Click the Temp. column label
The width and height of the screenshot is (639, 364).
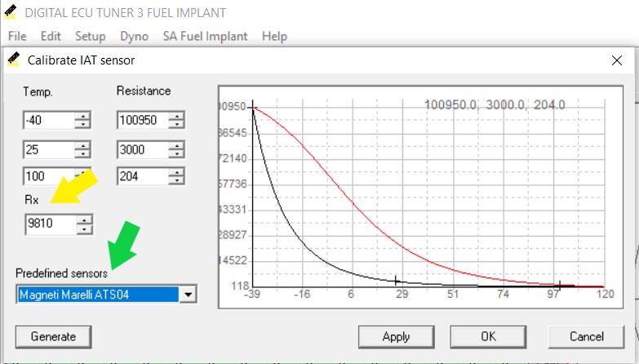[x=38, y=91]
